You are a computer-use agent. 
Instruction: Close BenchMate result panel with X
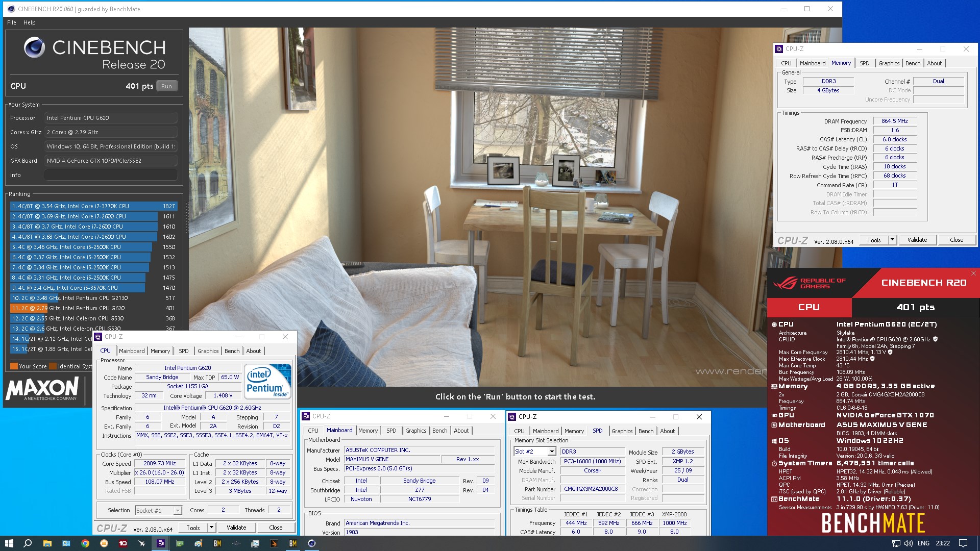973,273
